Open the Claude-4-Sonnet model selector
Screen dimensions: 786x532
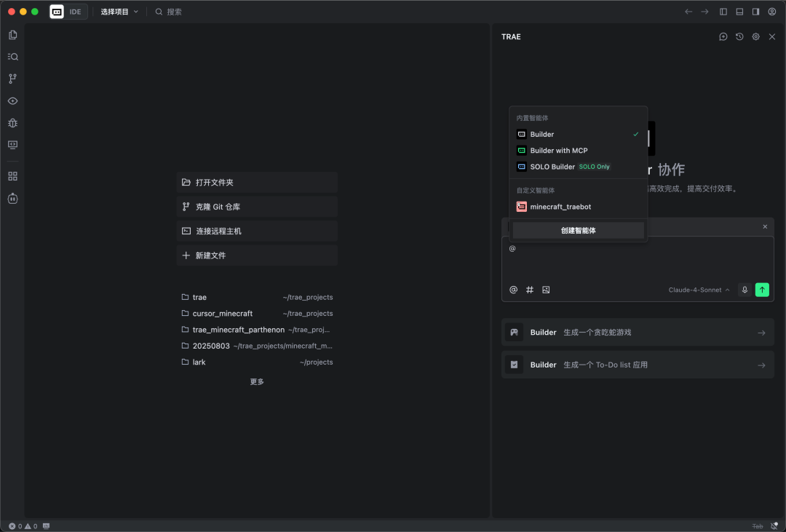click(x=699, y=290)
